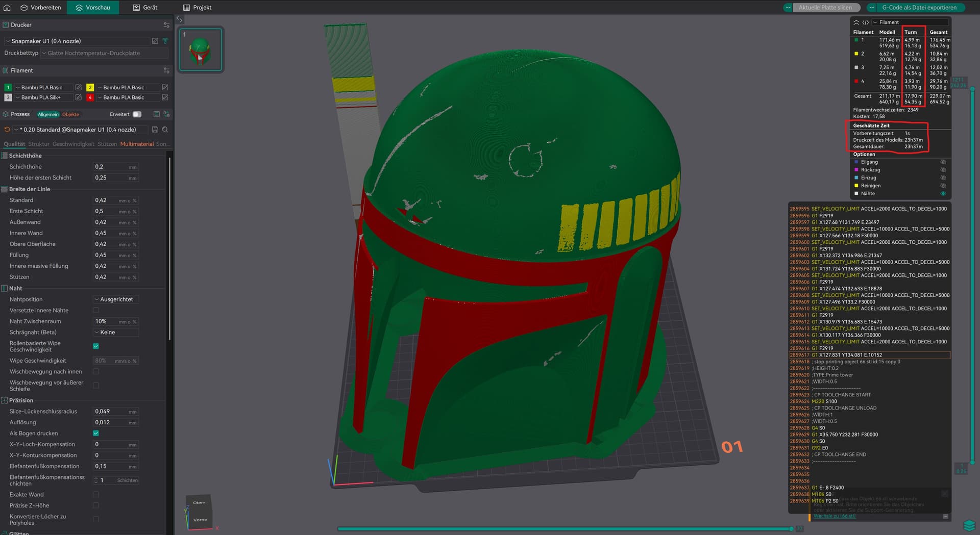This screenshot has width=980, height=535.
Task: Show Eilgang travel moves in preview
Action: pyautogui.click(x=943, y=162)
